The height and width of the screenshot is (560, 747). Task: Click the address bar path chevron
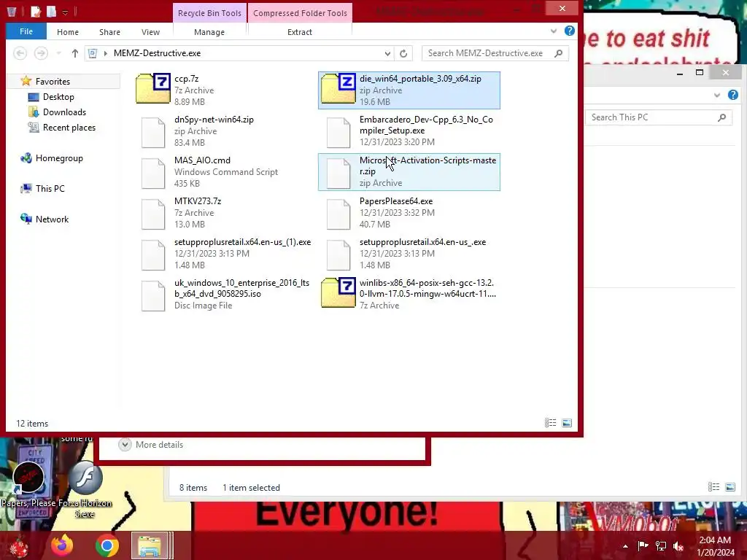point(106,53)
